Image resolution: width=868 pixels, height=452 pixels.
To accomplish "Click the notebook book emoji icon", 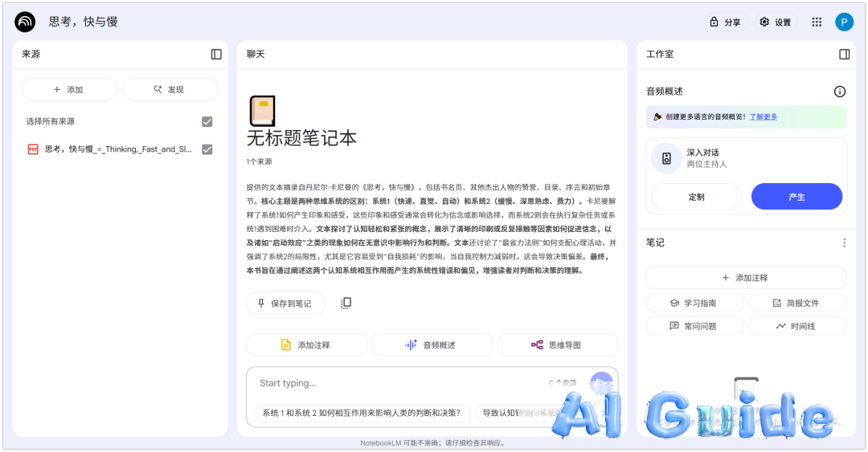I will (x=262, y=111).
